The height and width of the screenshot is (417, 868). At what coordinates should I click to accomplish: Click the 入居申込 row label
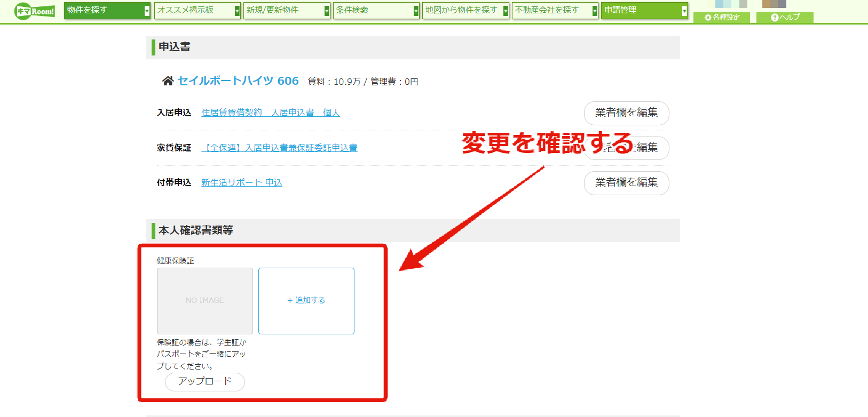click(x=174, y=113)
